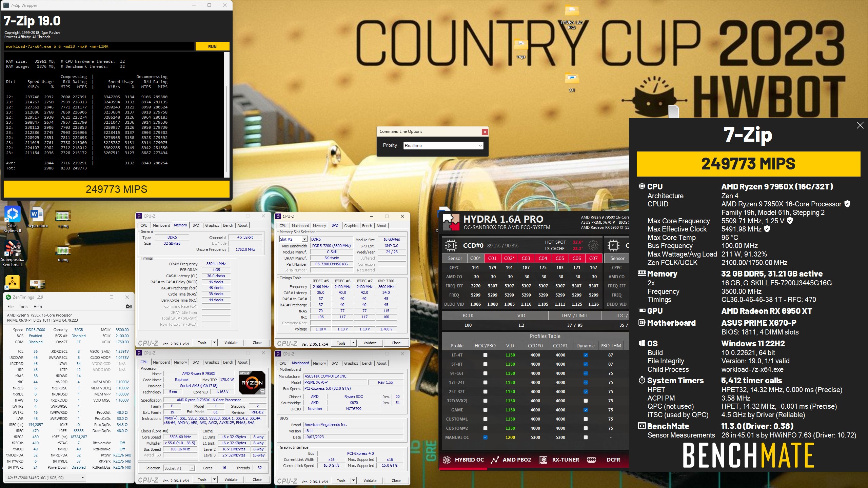Open the Socket #1 selection dropdown
Viewport: 868px width, 488px height.
(x=179, y=468)
